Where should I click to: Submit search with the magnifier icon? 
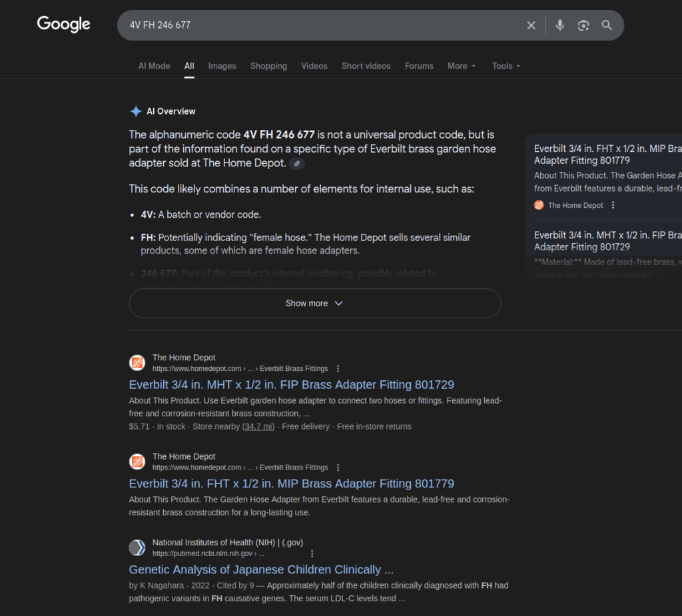pos(607,25)
